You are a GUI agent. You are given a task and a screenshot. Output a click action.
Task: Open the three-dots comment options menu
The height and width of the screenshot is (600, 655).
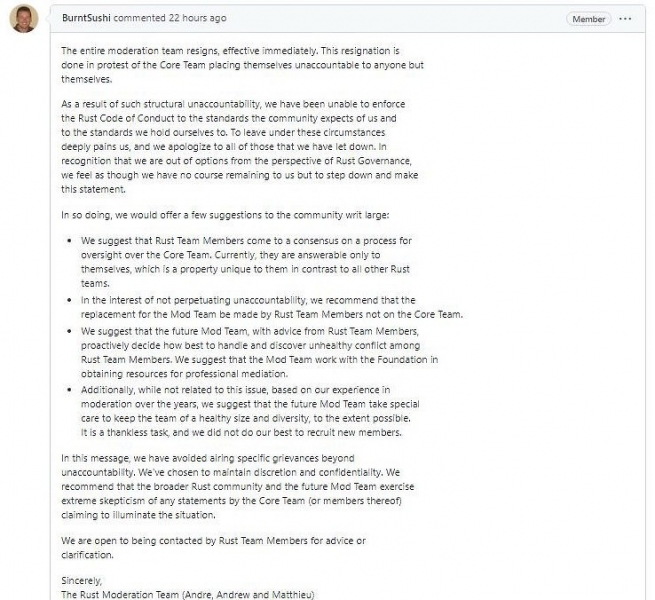(x=626, y=19)
